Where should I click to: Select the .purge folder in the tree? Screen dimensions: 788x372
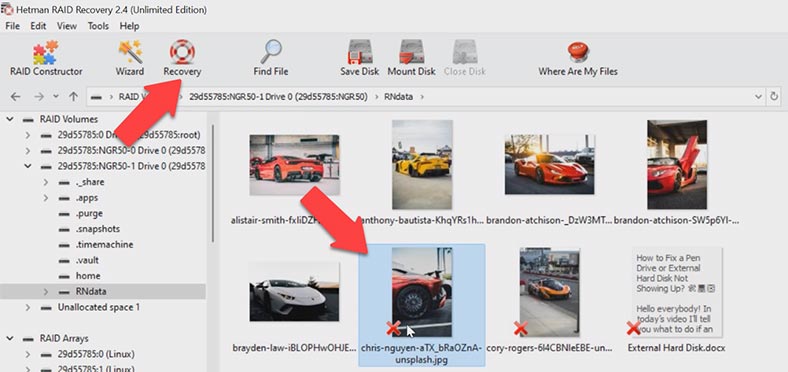(x=89, y=213)
